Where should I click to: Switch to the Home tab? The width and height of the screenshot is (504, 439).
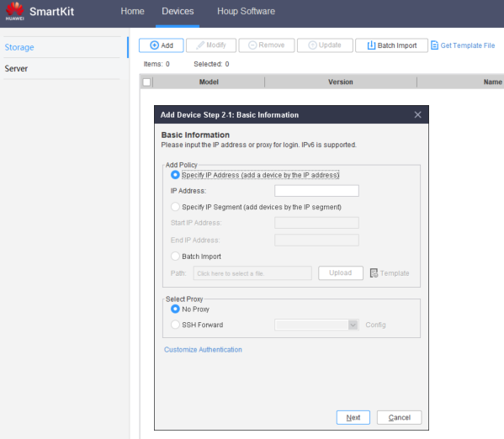tap(132, 11)
